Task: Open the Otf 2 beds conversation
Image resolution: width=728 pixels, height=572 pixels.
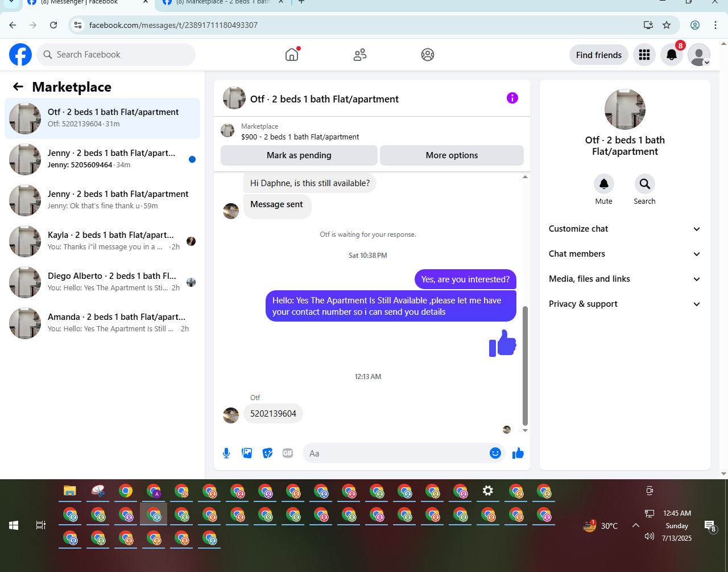Action: [x=102, y=118]
